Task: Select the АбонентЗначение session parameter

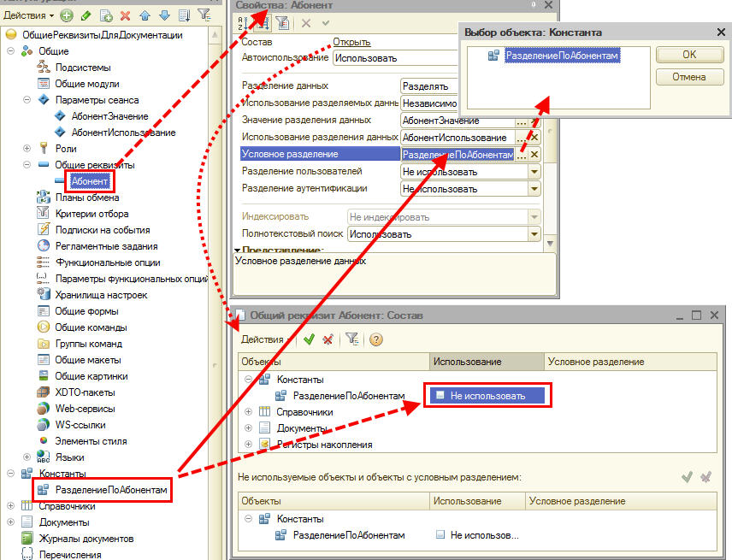Action: pyautogui.click(x=110, y=116)
